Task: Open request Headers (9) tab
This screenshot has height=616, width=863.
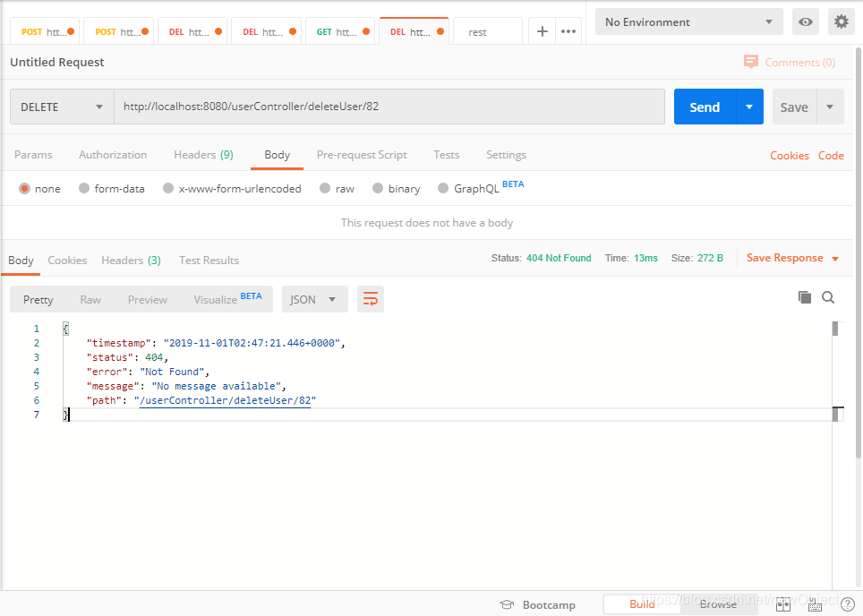Action: click(x=203, y=155)
